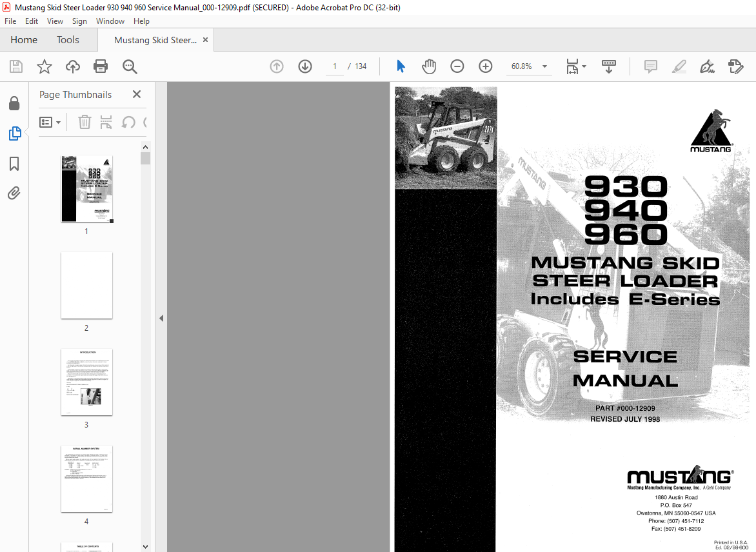Viewport: 756px width, 552px height.
Task: Open the Window menu
Action: 110,21
